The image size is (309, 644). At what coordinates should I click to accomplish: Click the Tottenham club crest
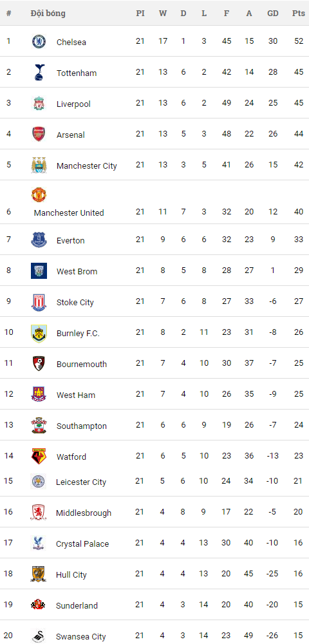click(39, 72)
